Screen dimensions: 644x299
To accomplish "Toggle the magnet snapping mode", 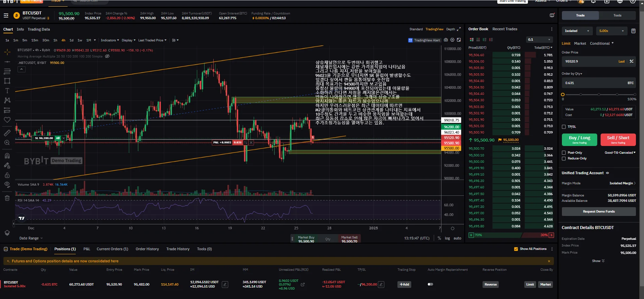I will [7, 156].
